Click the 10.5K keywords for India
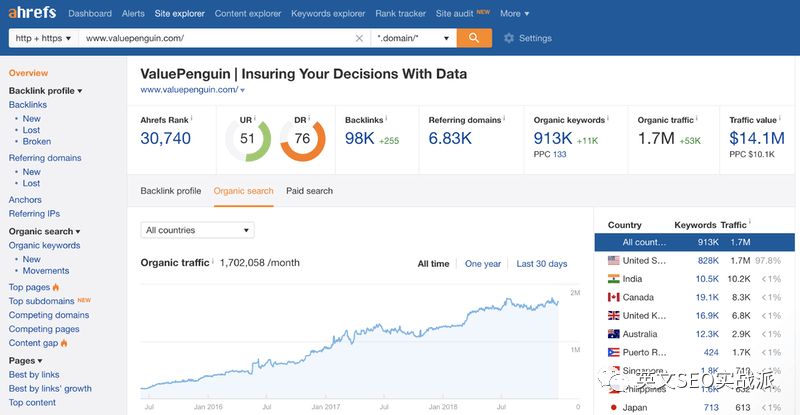This screenshot has height=415, width=800. [707, 279]
